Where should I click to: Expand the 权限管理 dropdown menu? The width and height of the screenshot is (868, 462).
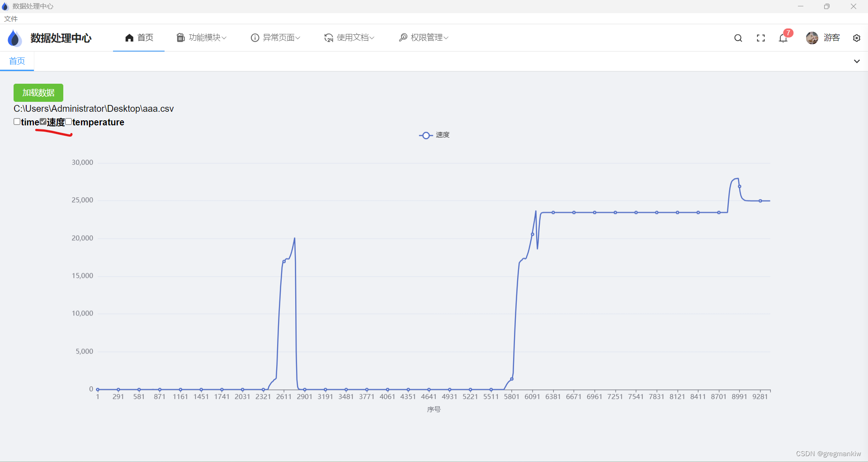coord(424,38)
